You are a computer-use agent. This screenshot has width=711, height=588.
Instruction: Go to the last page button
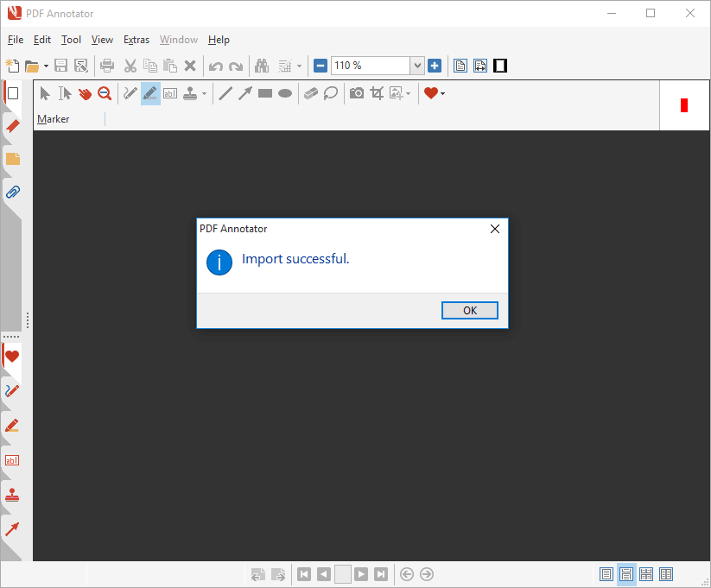(x=381, y=574)
